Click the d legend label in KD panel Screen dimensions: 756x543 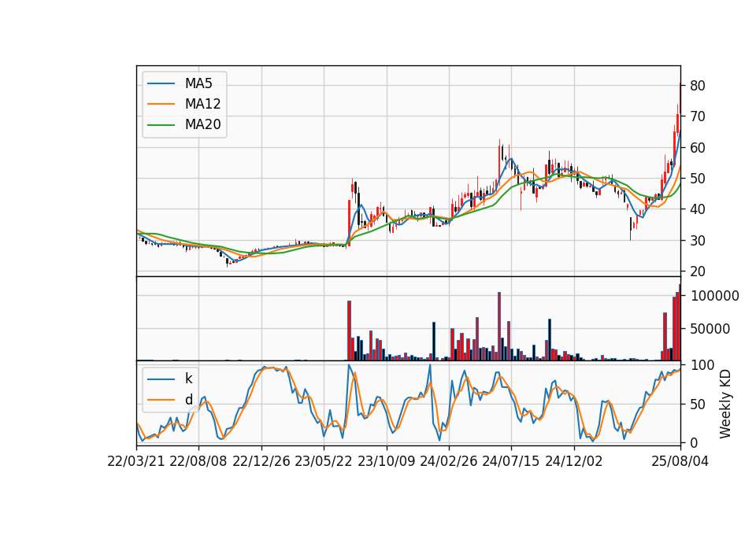pyautogui.click(x=189, y=400)
